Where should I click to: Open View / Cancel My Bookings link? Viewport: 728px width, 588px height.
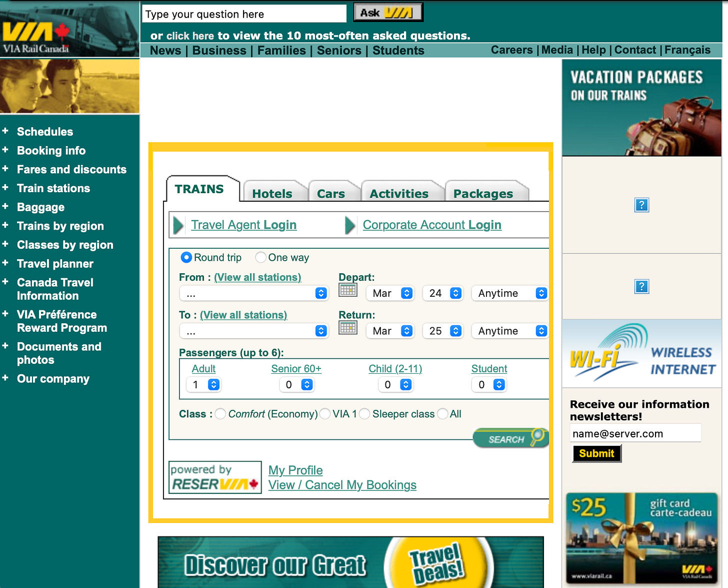pos(342,485)
